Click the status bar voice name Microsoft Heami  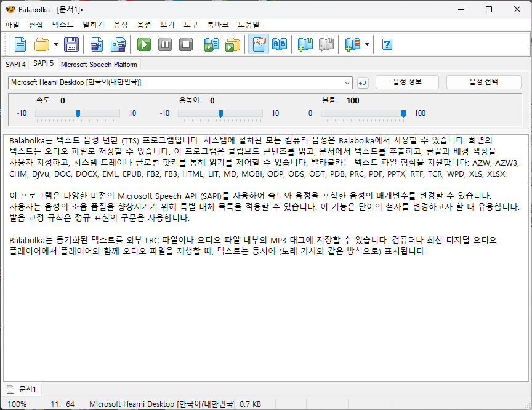coord(161,404)
